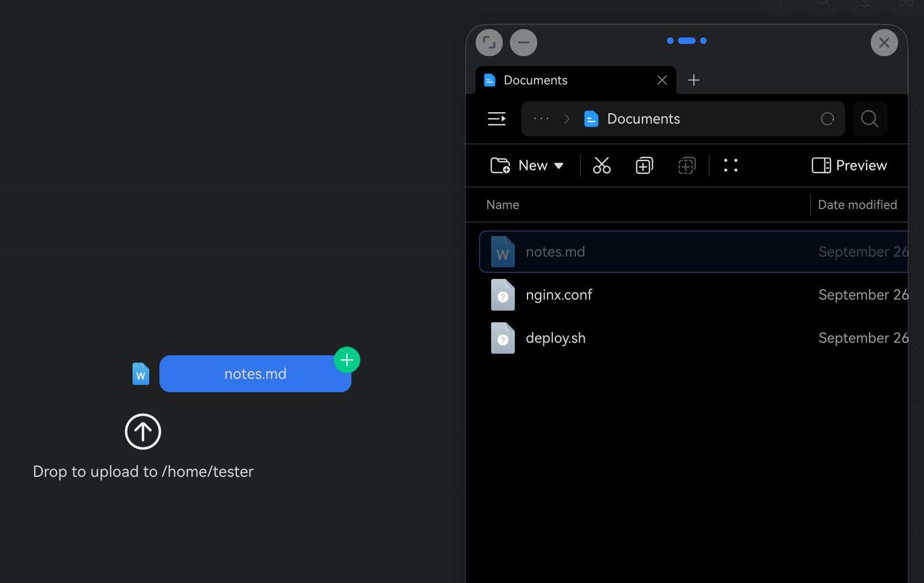Click the breadcrumb chevron before Documents
The width and height of the screenshot is (924, 583).
567,119
